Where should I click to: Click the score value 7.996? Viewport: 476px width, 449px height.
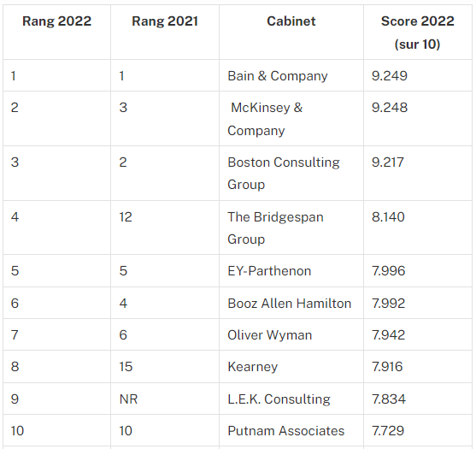389,270
